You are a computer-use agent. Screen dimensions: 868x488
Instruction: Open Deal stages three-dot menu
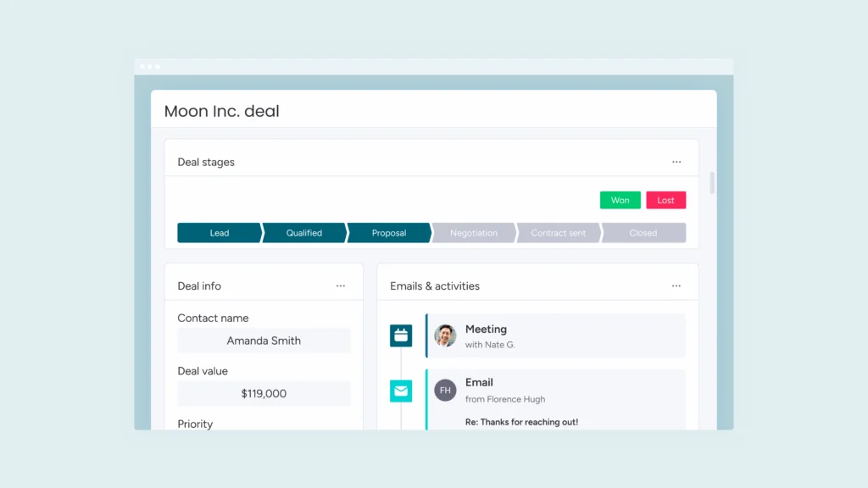676,162
